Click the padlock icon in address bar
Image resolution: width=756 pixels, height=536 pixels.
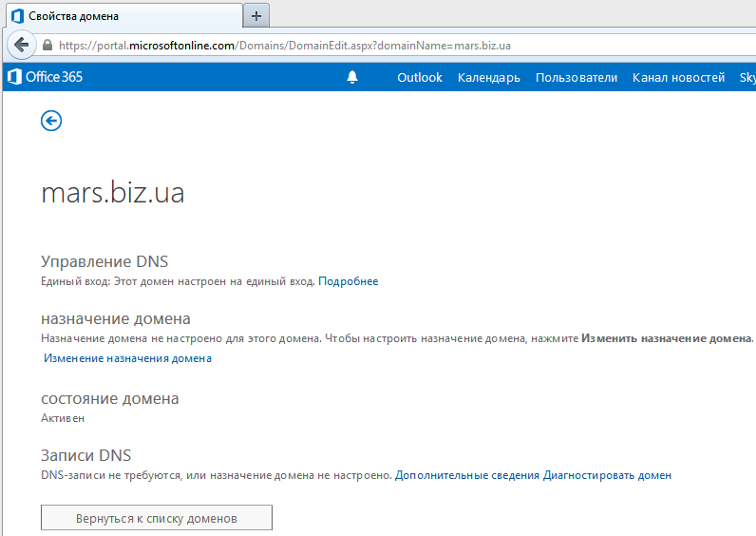coord(47,45)
